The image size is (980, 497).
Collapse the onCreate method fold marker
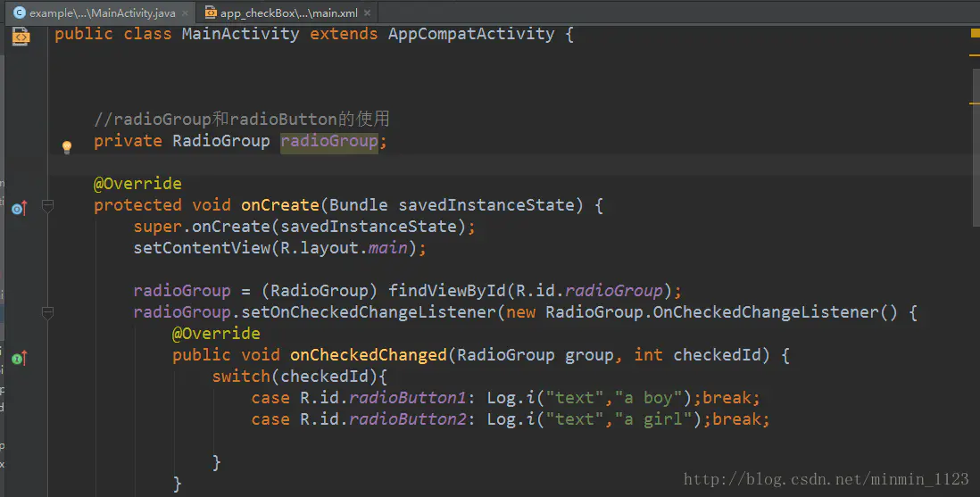pos(47,205)
